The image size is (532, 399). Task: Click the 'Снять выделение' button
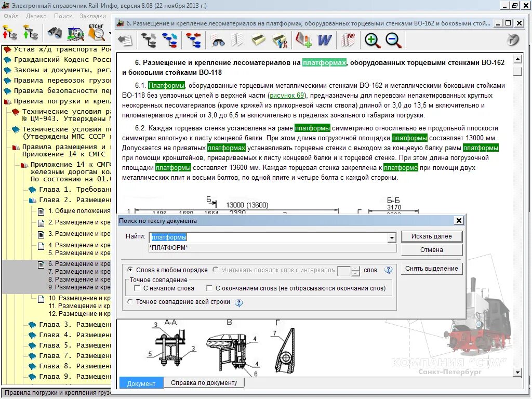point(432,269)
